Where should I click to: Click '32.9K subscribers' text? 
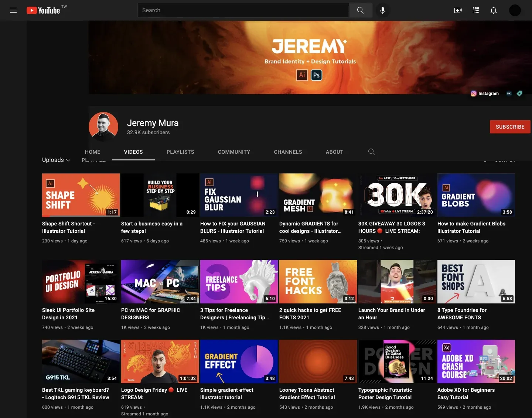pyautogui.click(x=149, y=132)
